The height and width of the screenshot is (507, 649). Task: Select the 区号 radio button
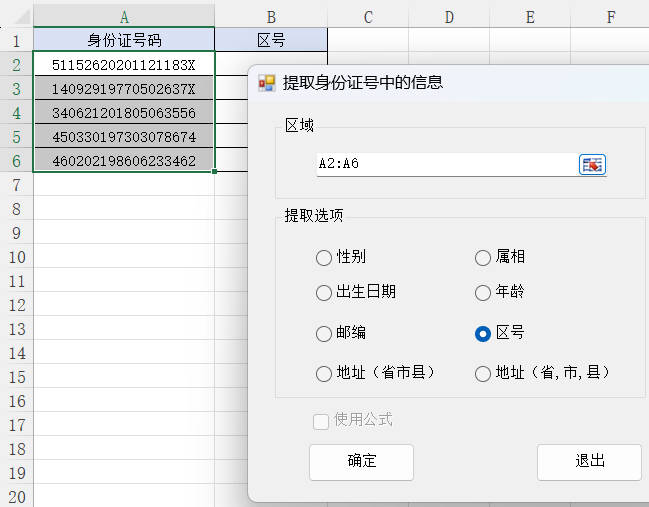coord(483,334)
